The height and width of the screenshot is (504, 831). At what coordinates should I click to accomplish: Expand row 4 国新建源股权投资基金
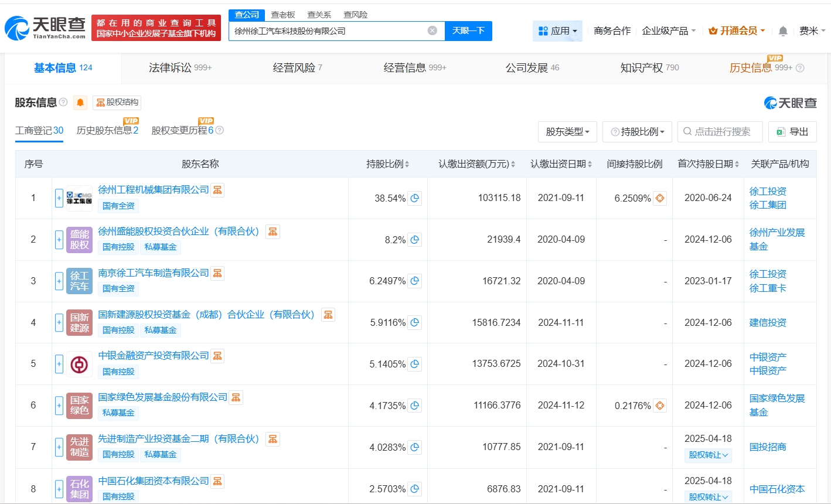[59, 322]
